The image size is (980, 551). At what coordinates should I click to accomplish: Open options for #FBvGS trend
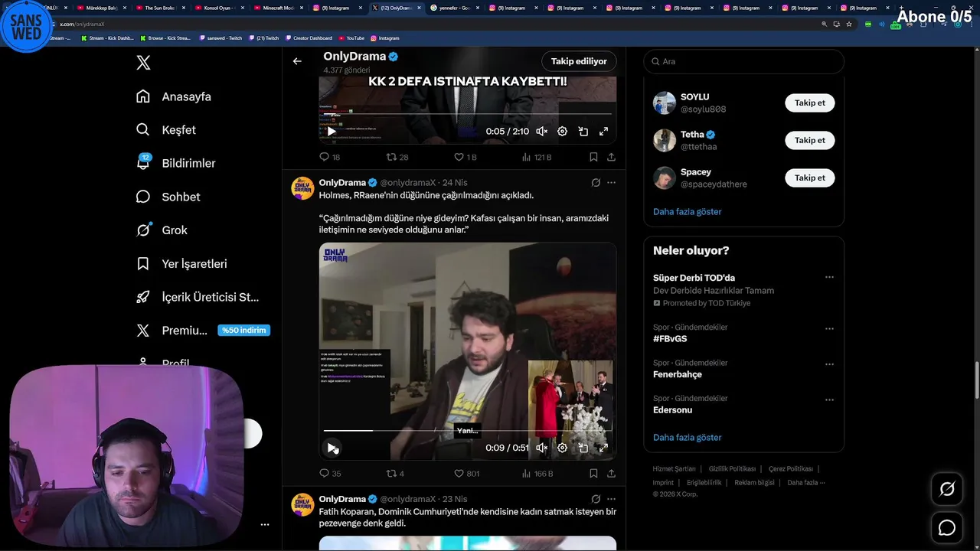829,328
